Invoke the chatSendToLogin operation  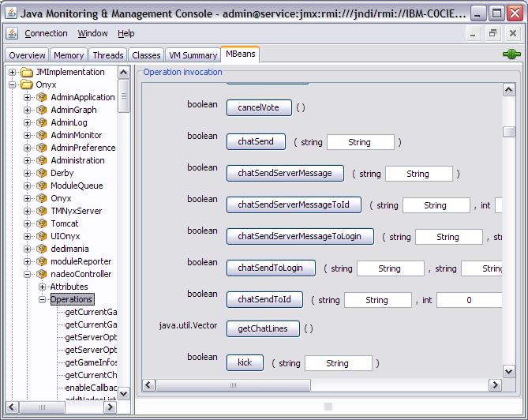(271, 268)
